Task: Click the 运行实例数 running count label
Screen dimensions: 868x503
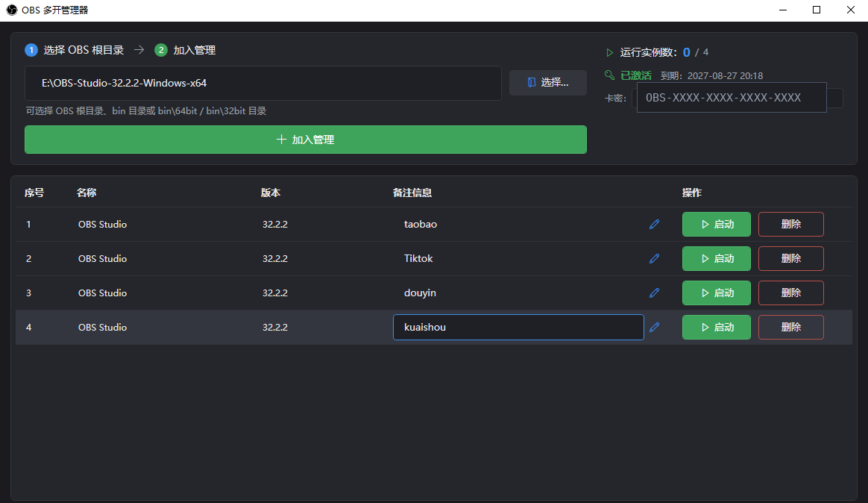Action: [648, 53]
